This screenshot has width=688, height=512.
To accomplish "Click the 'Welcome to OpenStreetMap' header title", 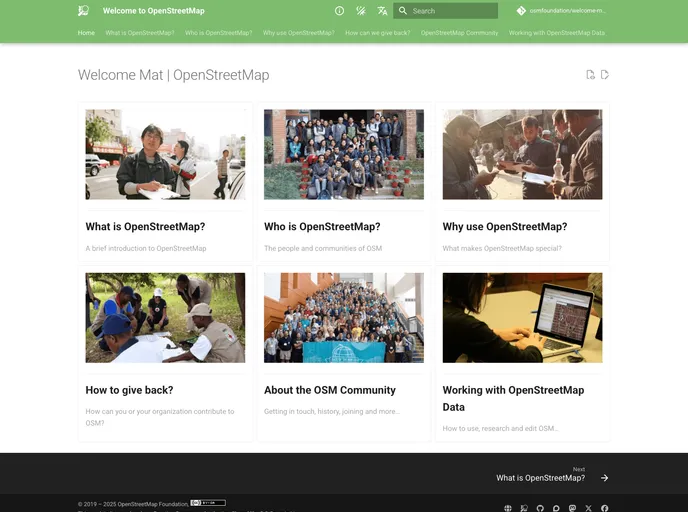I will pyautogui.click(x=154, y=11).
